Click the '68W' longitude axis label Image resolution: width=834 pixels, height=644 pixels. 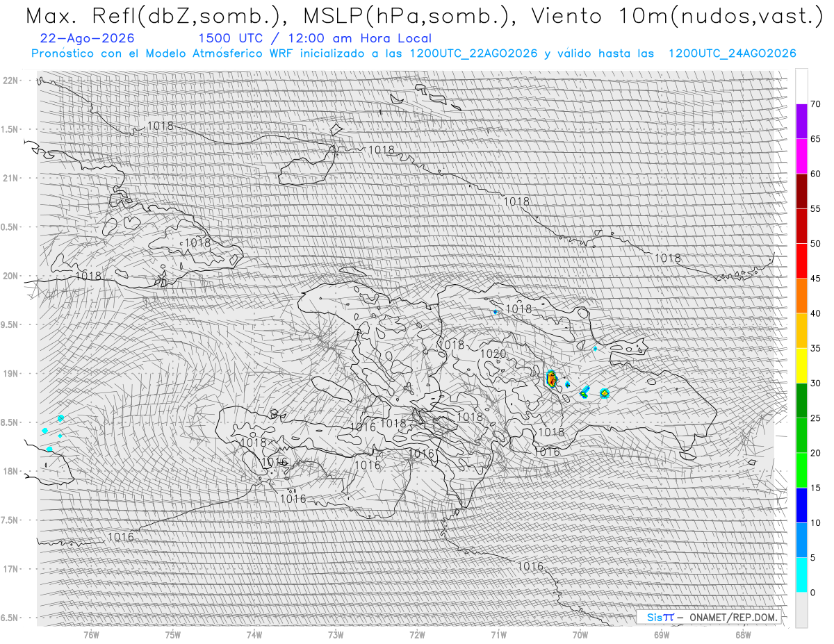tap(743, 634)
